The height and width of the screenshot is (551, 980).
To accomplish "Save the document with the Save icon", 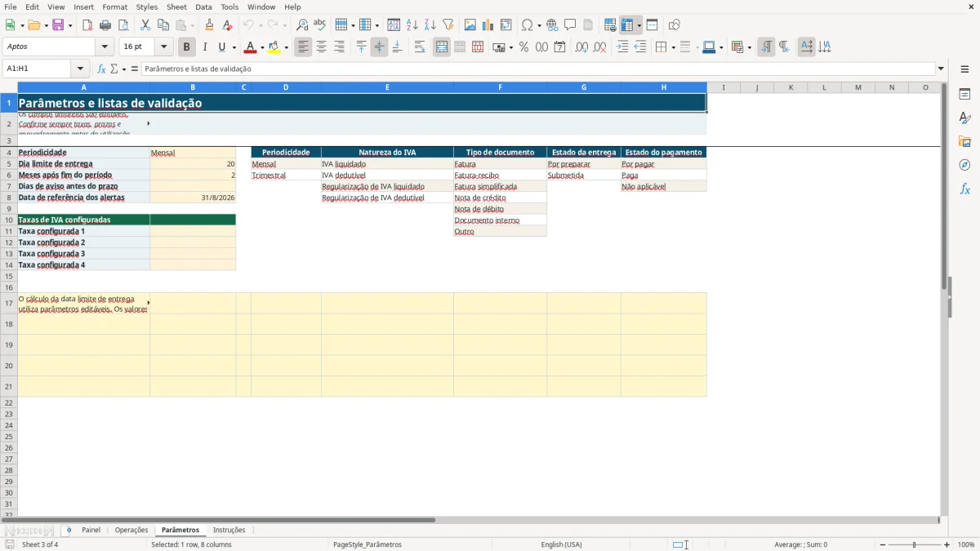I will [x=58, y=25].
